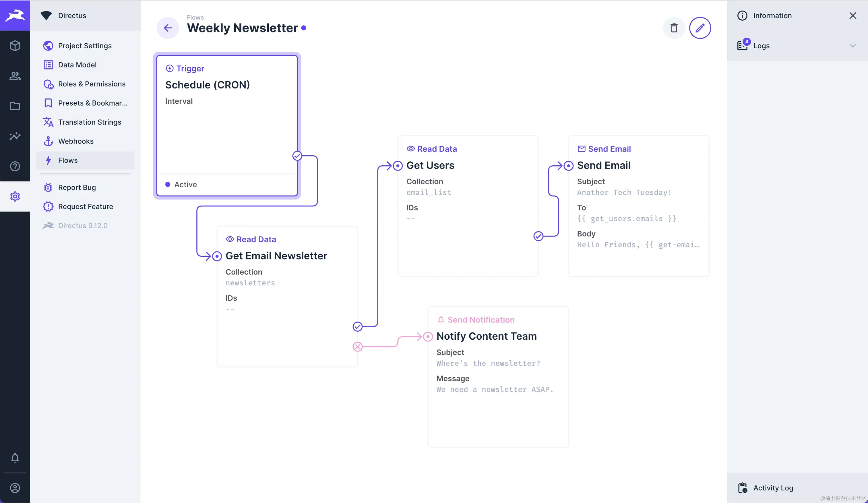
Task: Click the success checkmark port on Get Users
Action: pyautogui.click(x=538, y=236)
